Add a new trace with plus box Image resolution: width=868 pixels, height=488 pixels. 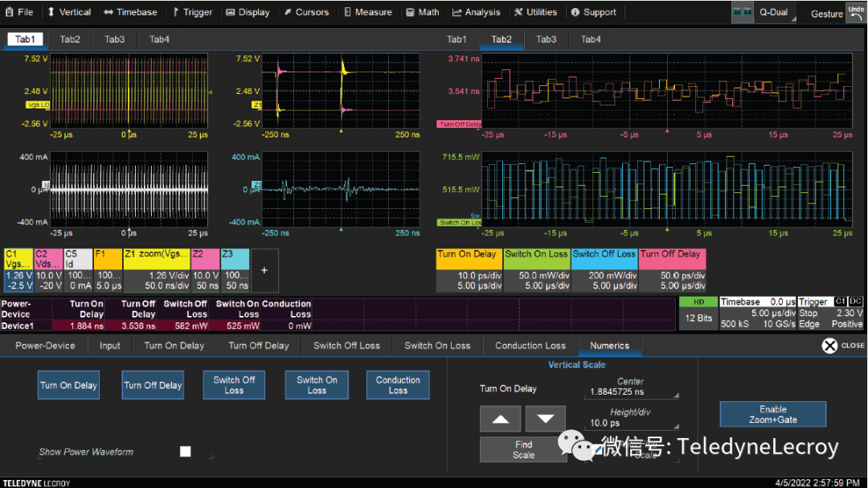point(264,271)
